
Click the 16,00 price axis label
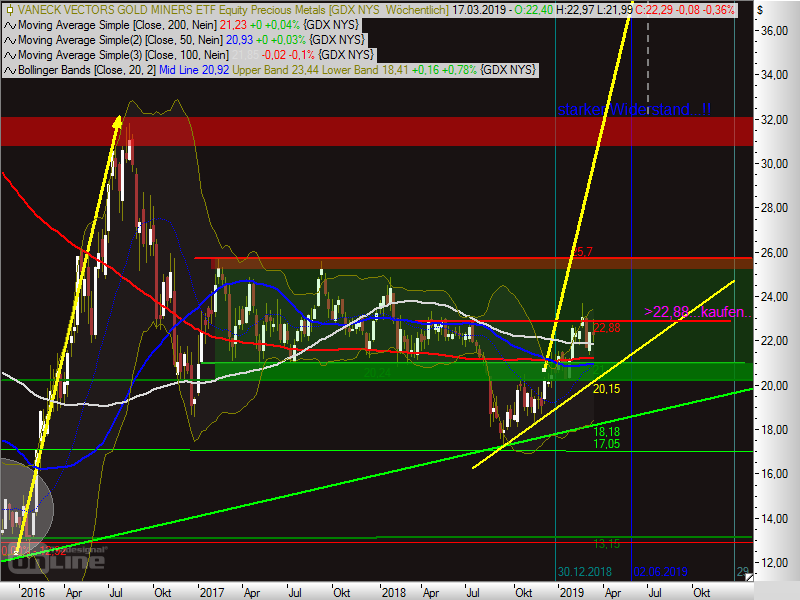tap(774, 474)
